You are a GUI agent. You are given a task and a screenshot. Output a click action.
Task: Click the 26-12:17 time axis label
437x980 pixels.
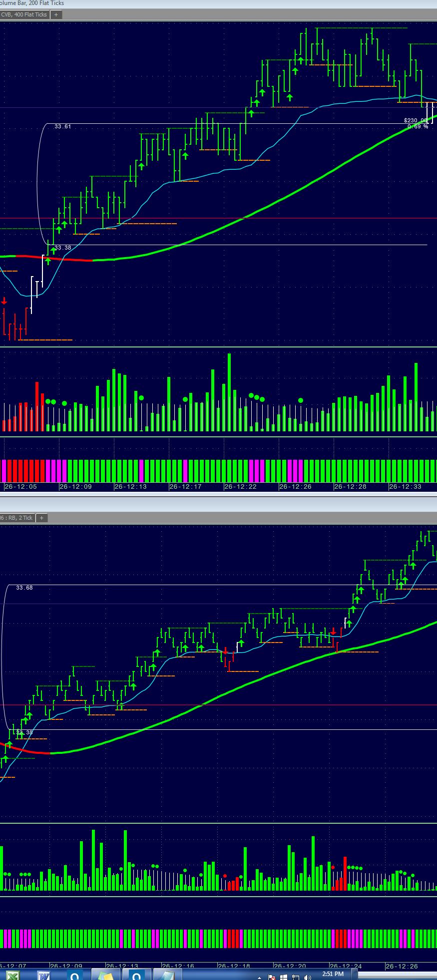point(185,486)
